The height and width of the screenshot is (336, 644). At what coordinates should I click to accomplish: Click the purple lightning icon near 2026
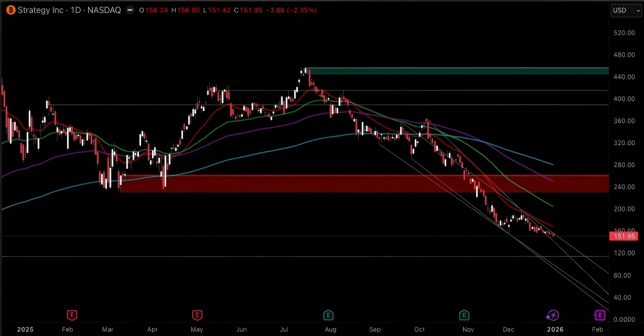coord(552,315)
